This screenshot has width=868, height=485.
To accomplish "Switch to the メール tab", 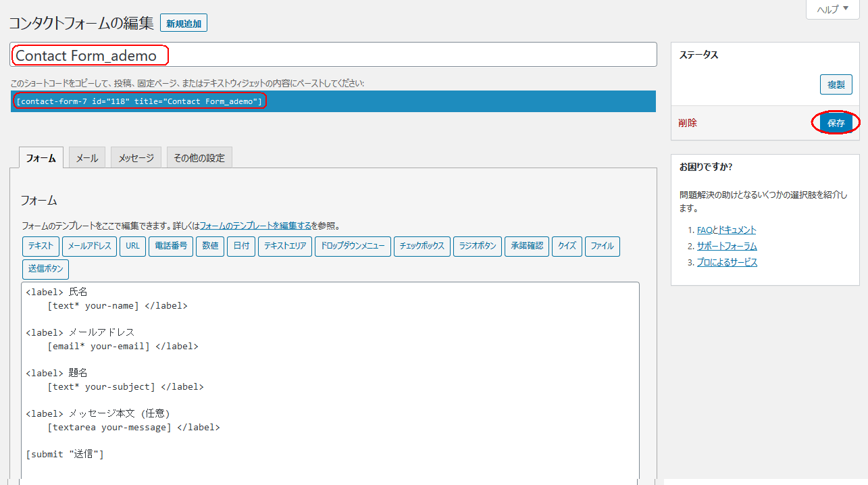I will [x=87, y=157].
